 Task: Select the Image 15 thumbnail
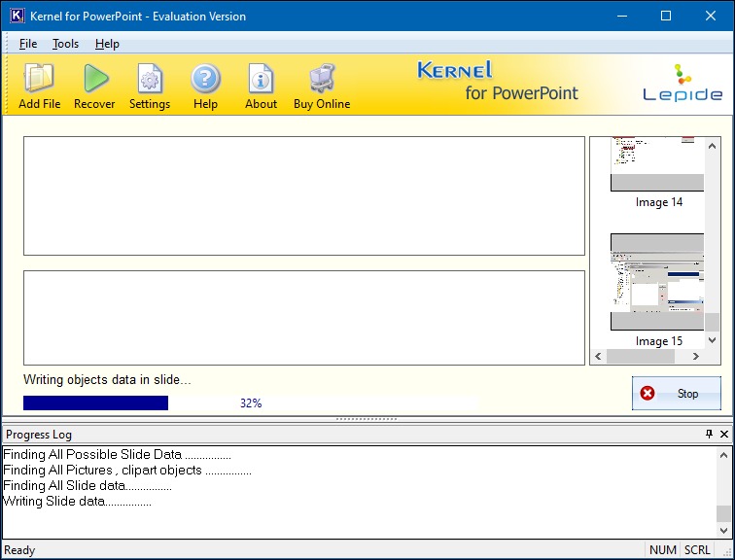[x=656, y=282]
